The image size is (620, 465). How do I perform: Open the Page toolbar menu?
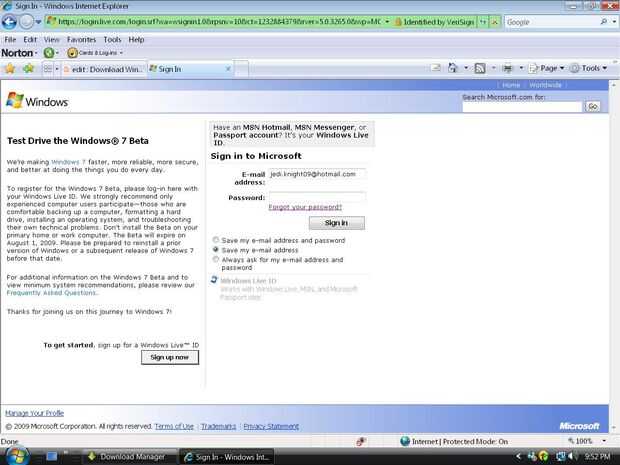tap(546, 68)
